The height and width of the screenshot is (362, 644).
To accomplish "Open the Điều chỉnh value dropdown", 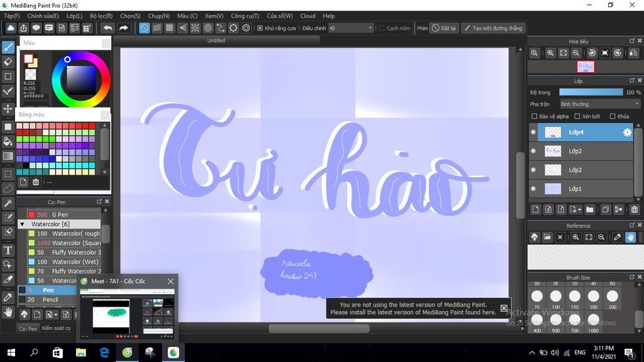I will 351,28.
